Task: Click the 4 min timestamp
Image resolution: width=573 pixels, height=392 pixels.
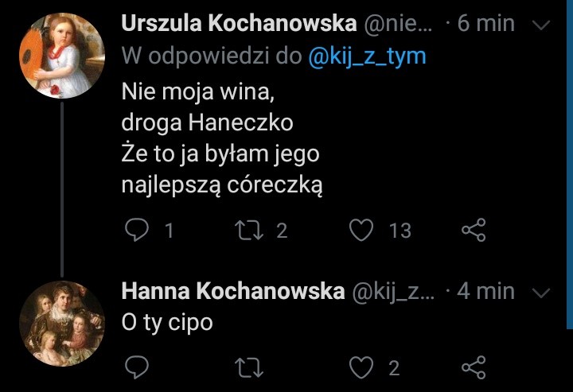Action: pyautogui.click(x=485, y=291)
